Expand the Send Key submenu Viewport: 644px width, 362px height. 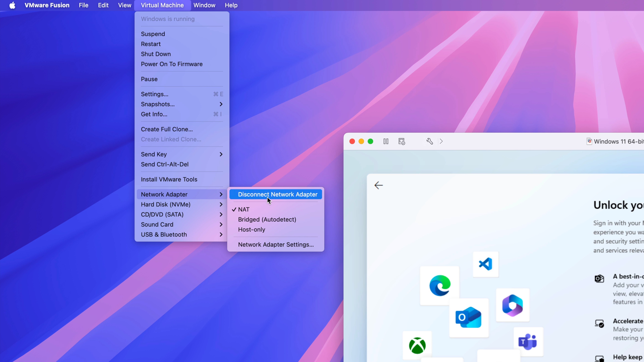coord(153,154)
